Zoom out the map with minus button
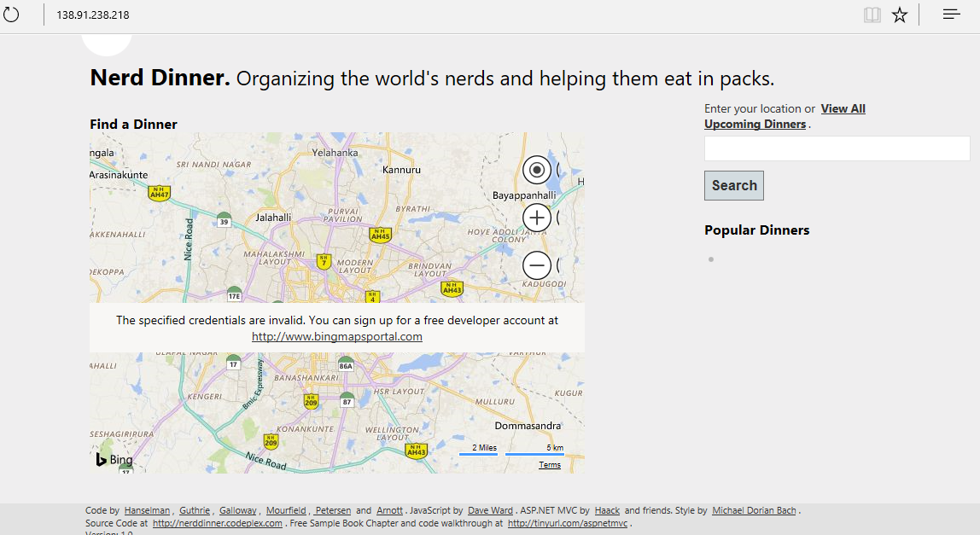The image size is (980, 535). pos(536,265)
